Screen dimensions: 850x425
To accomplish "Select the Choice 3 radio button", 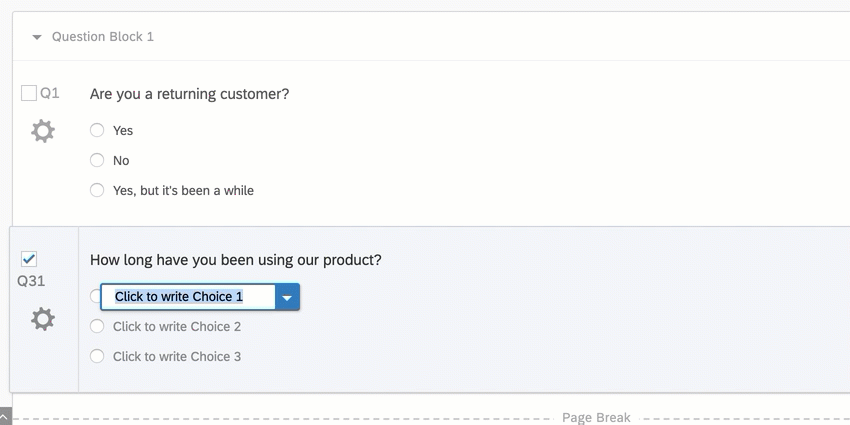I will coord(97,356).
